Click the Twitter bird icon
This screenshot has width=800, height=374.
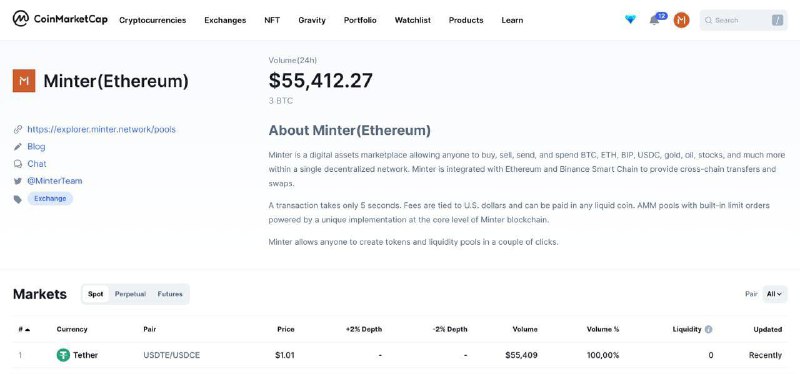pyautogui.click(x=18, y=181)
